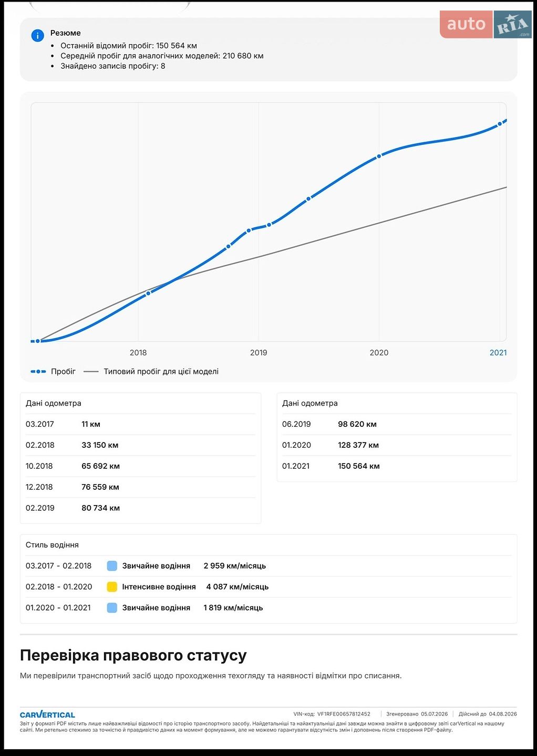Click 'Середній пробіг для аналогічних моделей' line
Image resolution: width=537 pixels, height=756 pixels.
point(162,56)
